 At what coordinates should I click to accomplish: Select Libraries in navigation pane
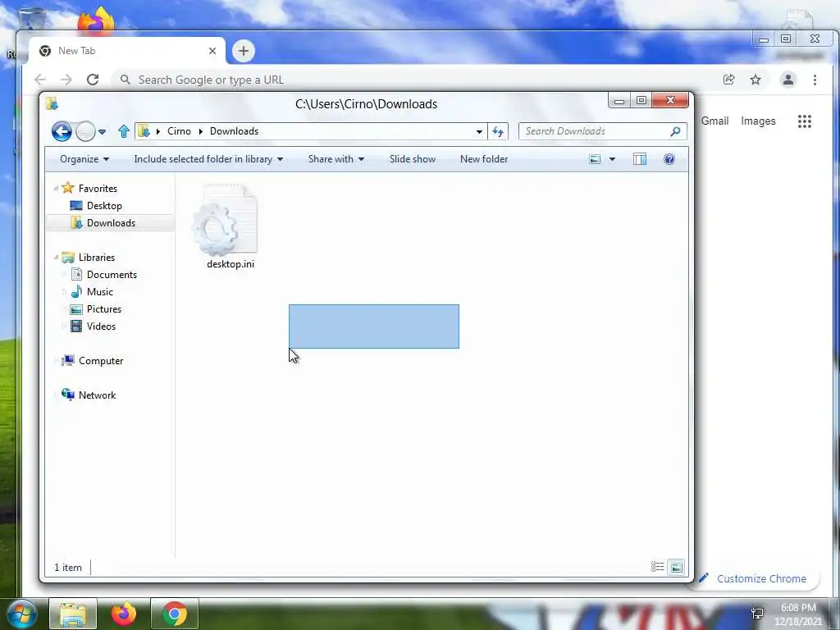point(97,257)
